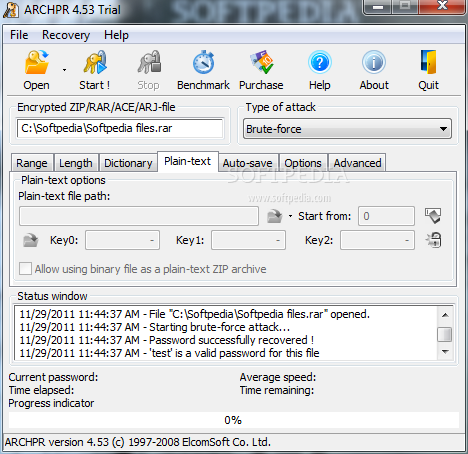Click status window scroll up arrow
This screenshot has width=468, height=454.
click(x=445, y=315)
